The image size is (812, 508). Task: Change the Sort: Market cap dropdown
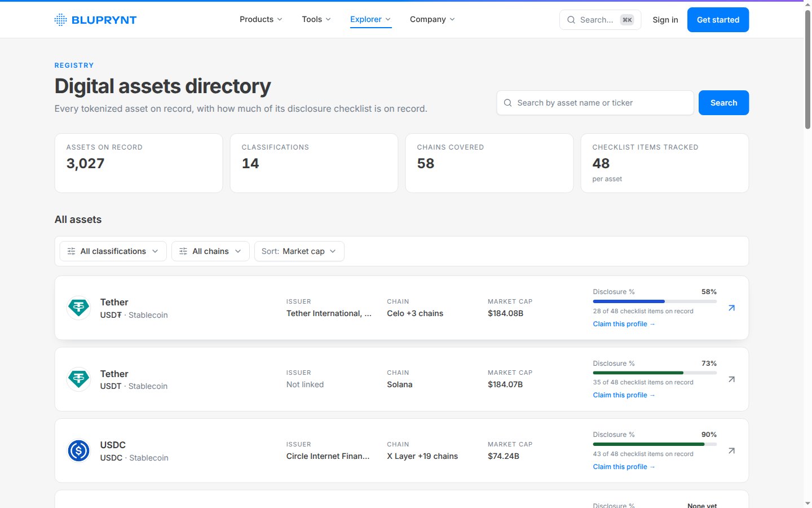click(299, 251)
